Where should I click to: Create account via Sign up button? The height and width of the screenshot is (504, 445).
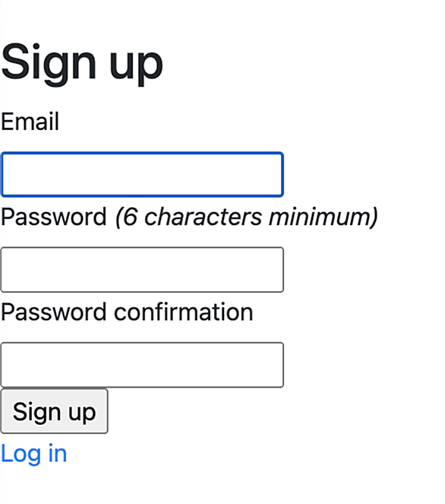(x=54, y=411)
